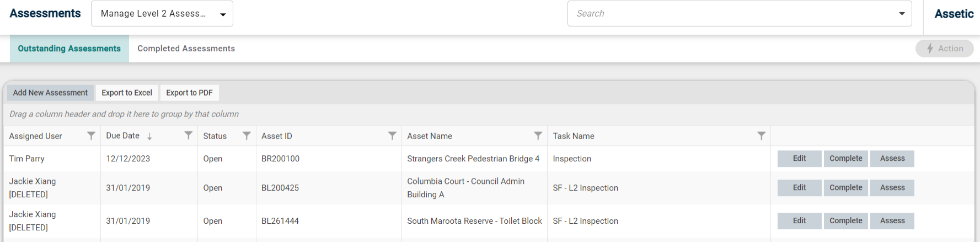Switch to the Completed Assessments tab
This screenshot has height=242, width=980.
(186, 49)
